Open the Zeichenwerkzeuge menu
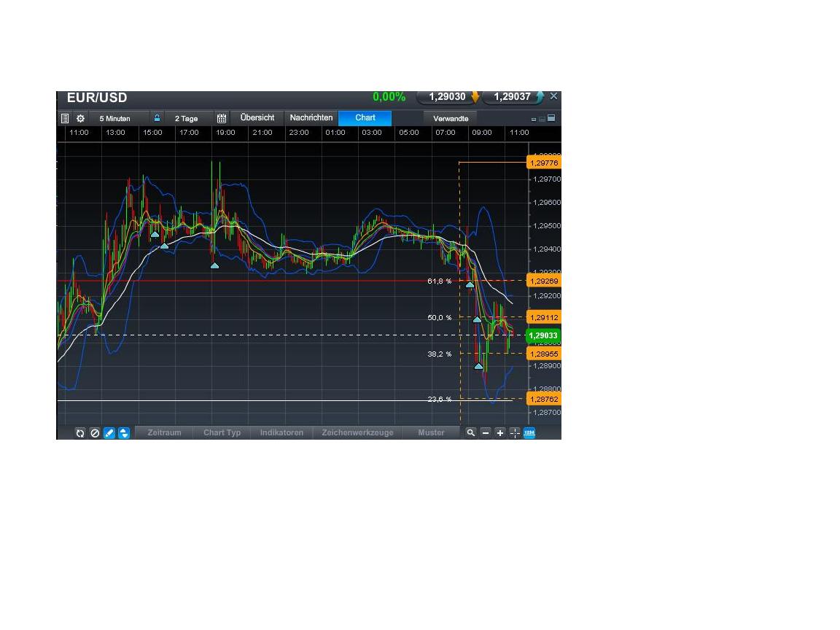The image size is (840, 630). pos(357,433)
